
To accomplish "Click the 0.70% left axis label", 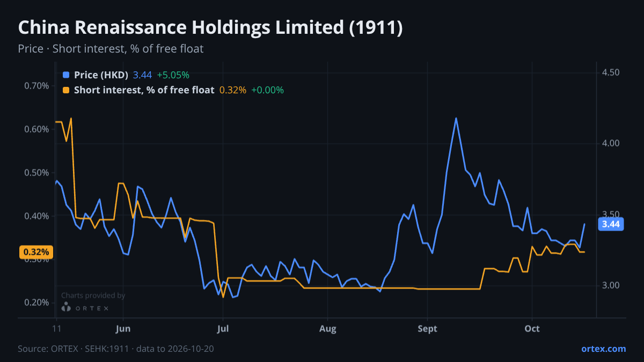I will coord(37,86).
